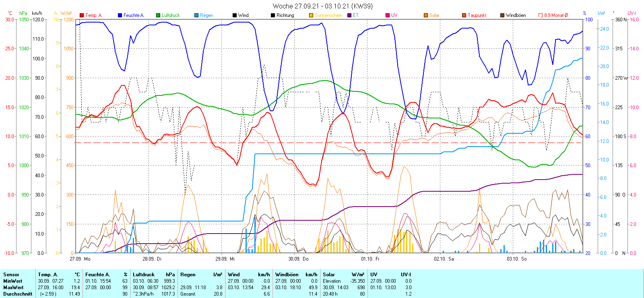Click the magenta UV legend swatch
The height and width of the screenshot is (298, 644).
[x=388, y=15]
